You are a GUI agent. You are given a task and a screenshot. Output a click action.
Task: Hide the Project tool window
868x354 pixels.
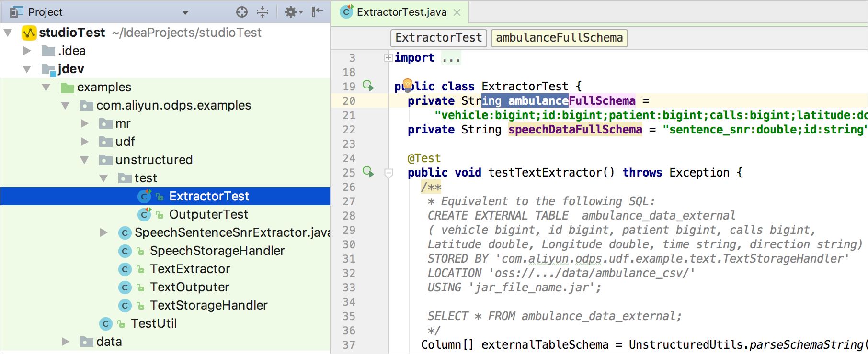coord(317,12)
